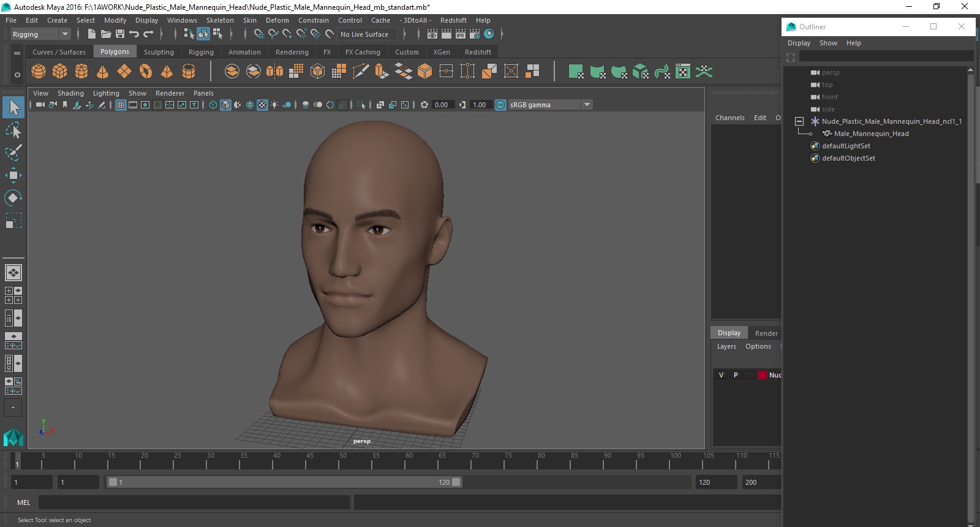Click the red layer color swatch
980x527 pixels.
click(x=762, y=375)
